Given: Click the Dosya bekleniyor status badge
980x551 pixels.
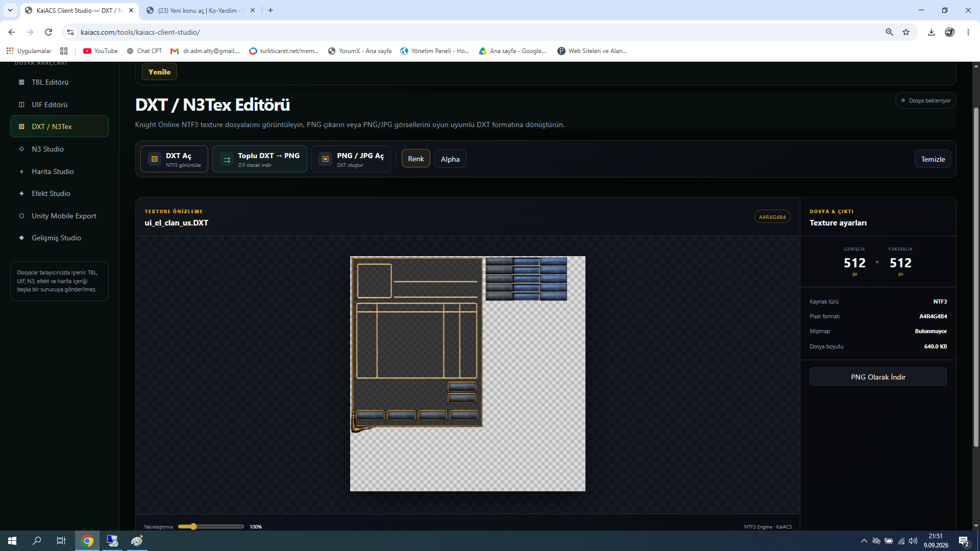Looking at the screenshot, I should pos(925,101).
